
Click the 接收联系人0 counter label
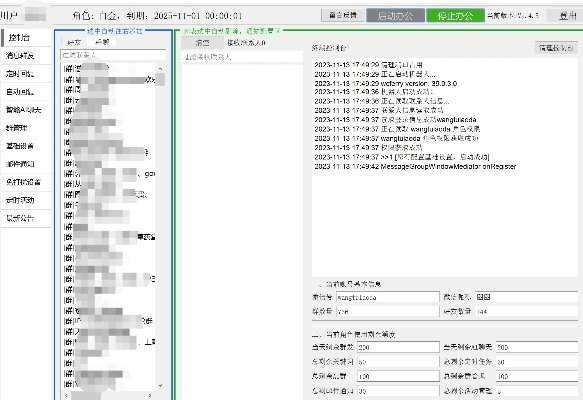pyautogui.click(x=246, y=43)
